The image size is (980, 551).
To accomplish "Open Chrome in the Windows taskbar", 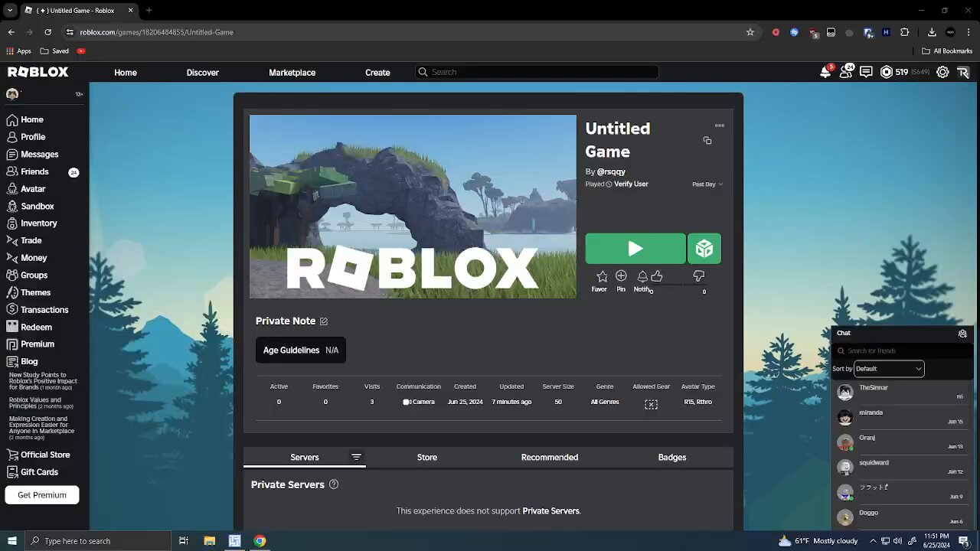I will pos(260,541).
